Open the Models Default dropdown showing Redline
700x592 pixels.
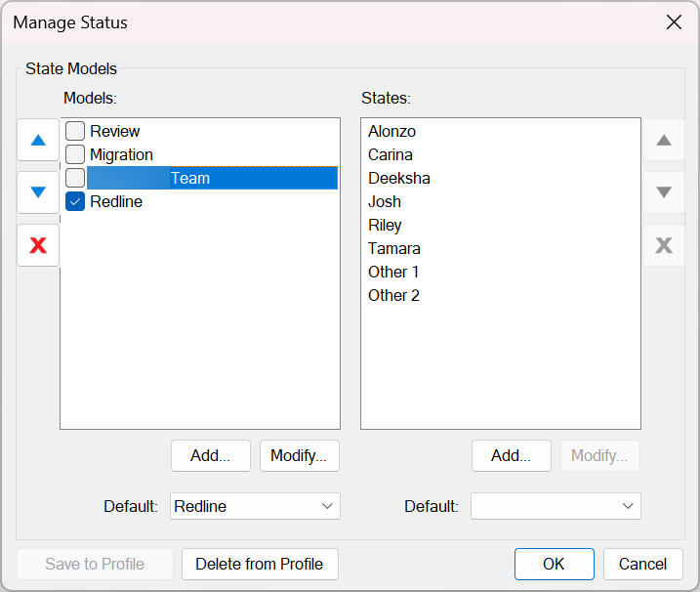click(255, 506)
